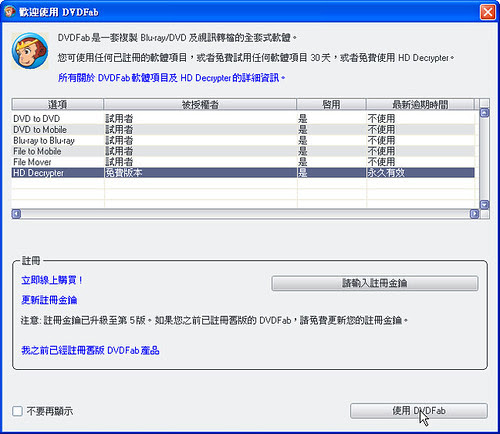This screenshot has height=434, width=500.
Task: Enable the 不要再顯示 checkbox
Action: [x=17, y=411]
